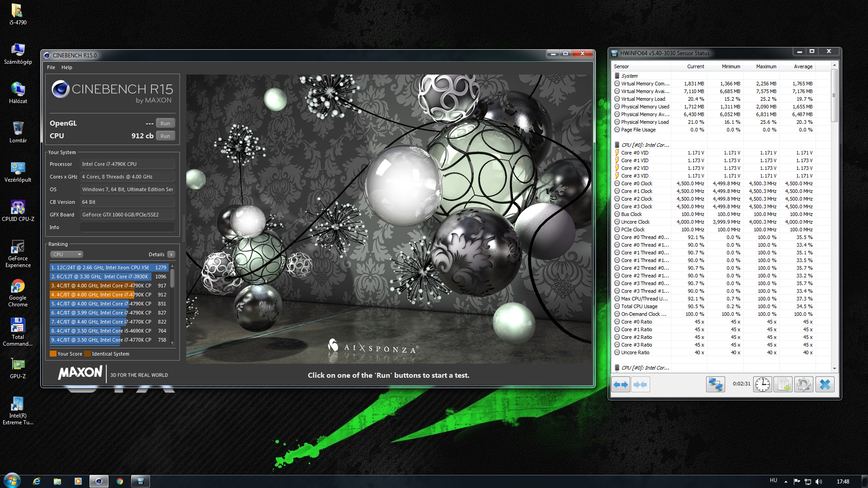This screenshot has width=868, height=488.
Task: Reset the sensor clock timer icon
Action: (763, 385)
